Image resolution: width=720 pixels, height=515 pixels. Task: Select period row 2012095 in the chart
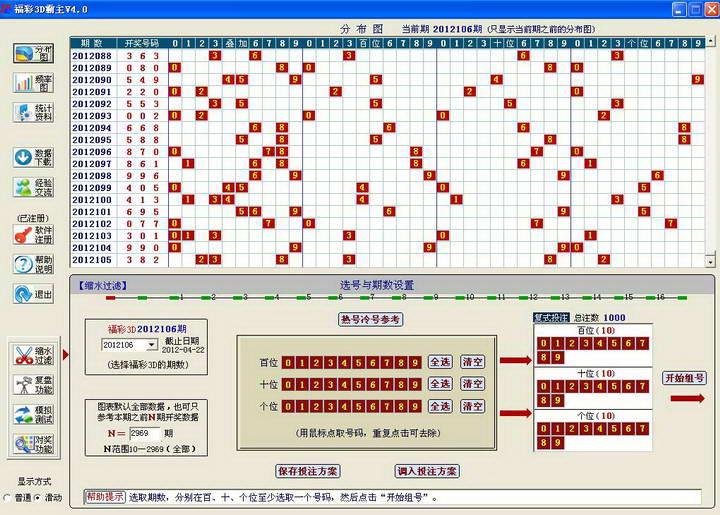point(387,140)
